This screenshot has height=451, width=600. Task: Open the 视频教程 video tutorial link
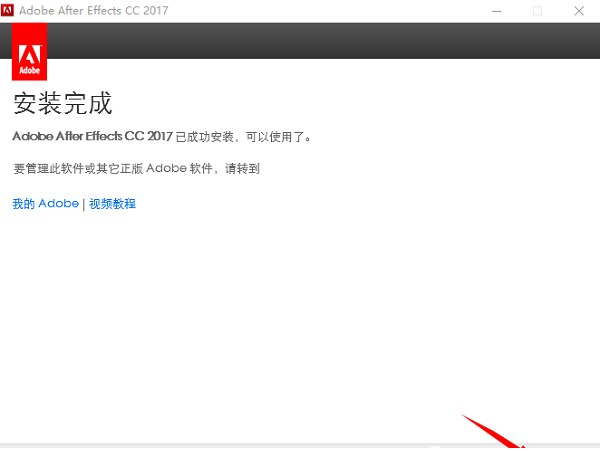tap(112, 204)
